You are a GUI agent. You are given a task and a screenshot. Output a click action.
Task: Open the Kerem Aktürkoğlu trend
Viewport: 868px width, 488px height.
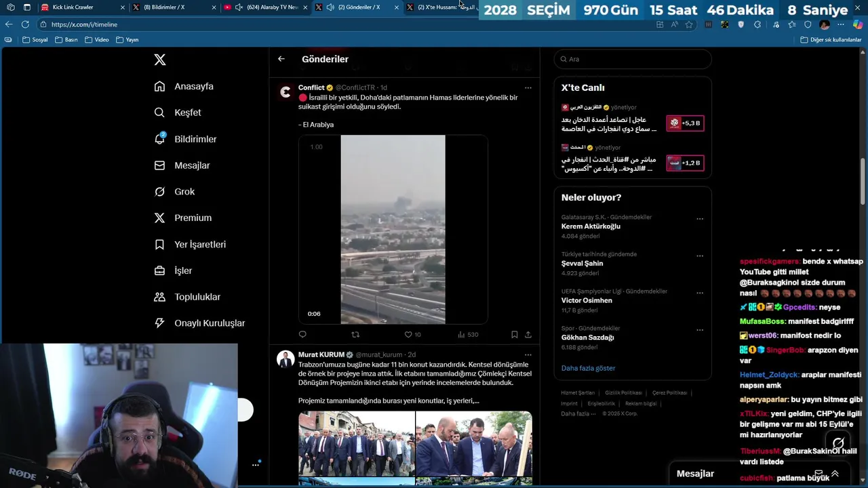pos(591,226)
